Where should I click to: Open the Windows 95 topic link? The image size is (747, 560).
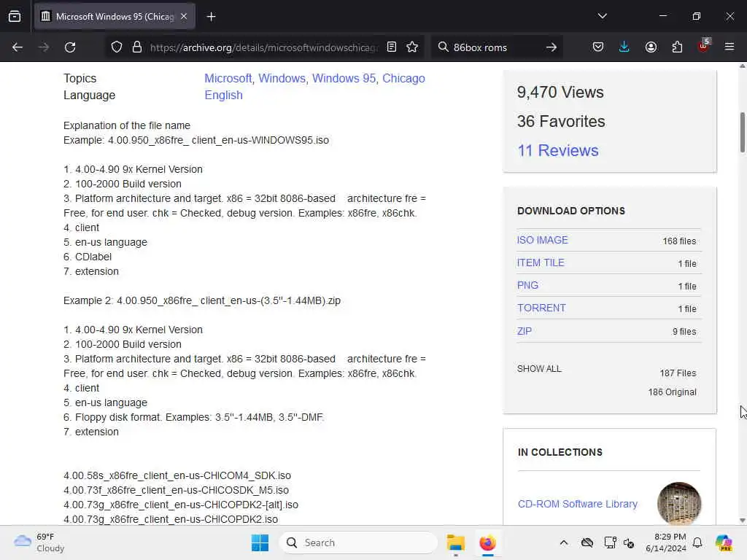coord(344,78)
